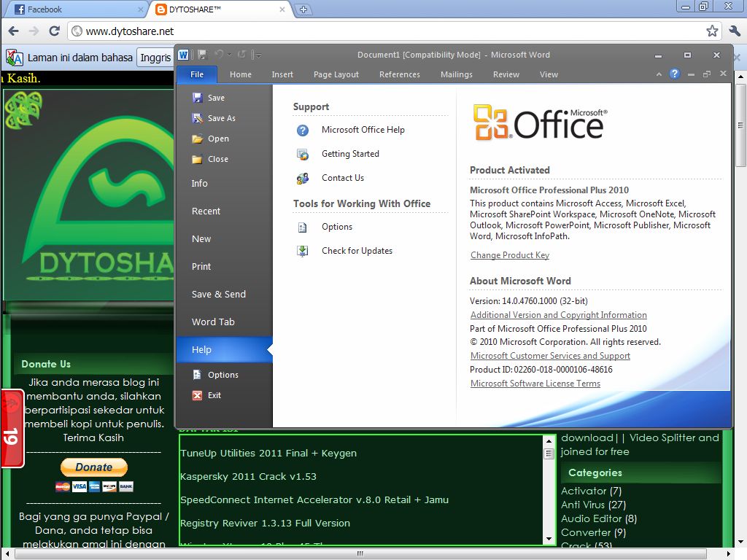This screenshot has width=747, height=560.
Task: Click the Save icon in Word's File menu
Action: click(x=197, y=98)
